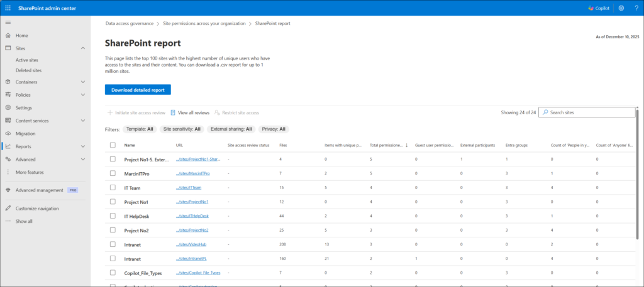Click Download detailed report button
Image resolution: width=644 pixels, height=287 pixels.
point(138,90)
